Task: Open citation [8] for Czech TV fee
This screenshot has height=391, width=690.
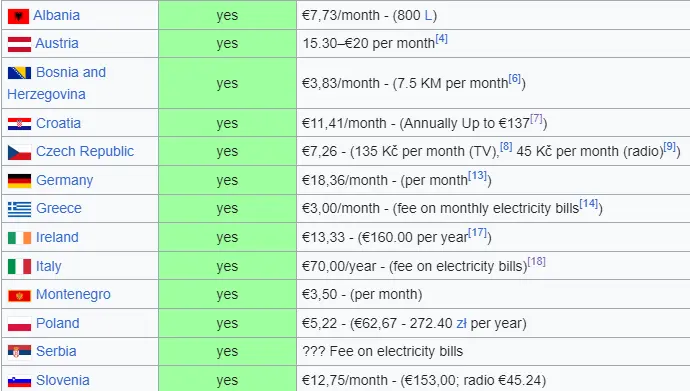Action: (x=506, y=146)
